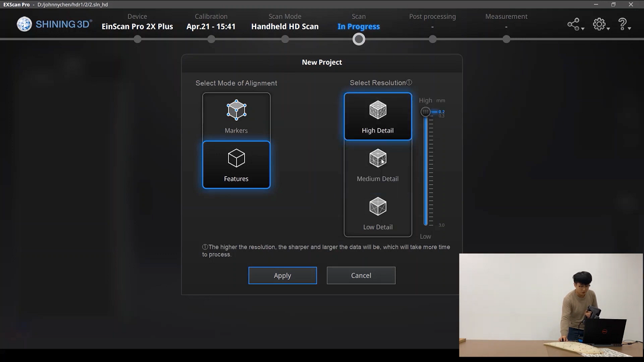Click the Features cube icon
The height and width of the screenshot is (362, 644).
236,158
